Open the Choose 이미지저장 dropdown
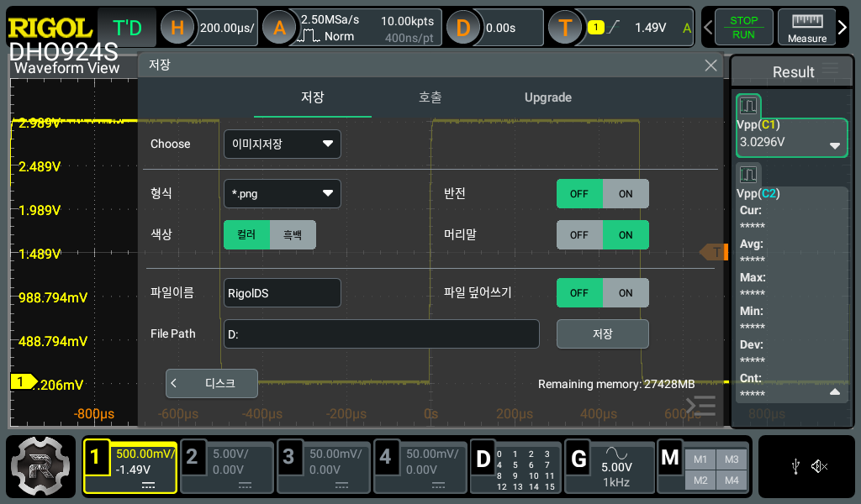 282,144
